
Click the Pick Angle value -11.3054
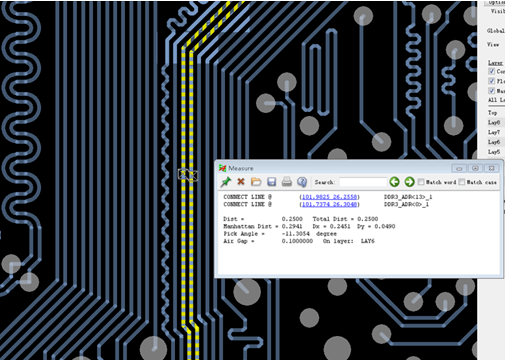pyautogui.click(x=295, y=234)
